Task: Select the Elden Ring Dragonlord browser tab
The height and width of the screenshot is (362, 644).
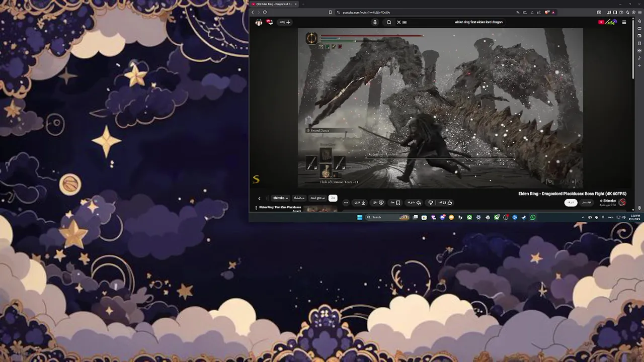Action: tap(275, 4)
